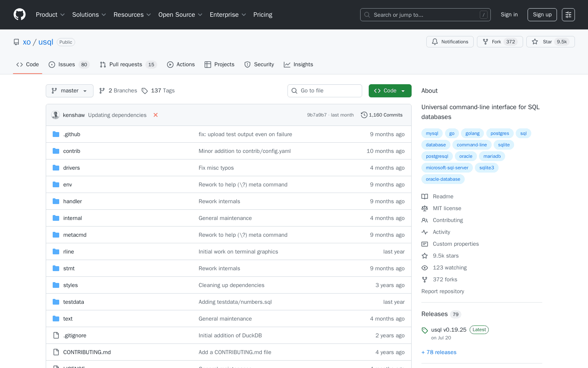Screen dimensions: 588x368
Task: Click the Go to file input field
Action: (x=325, y=90)
